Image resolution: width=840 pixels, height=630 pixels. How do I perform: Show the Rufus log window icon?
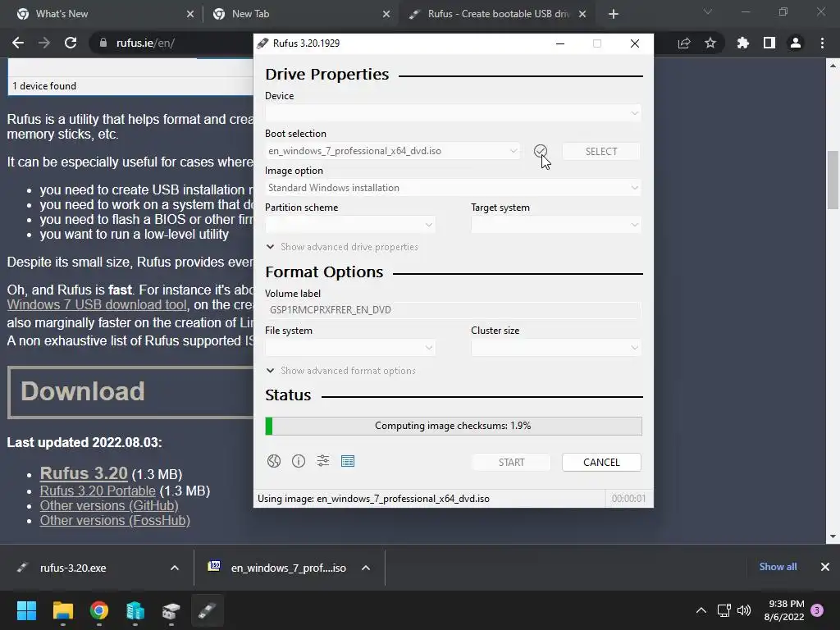348,461
